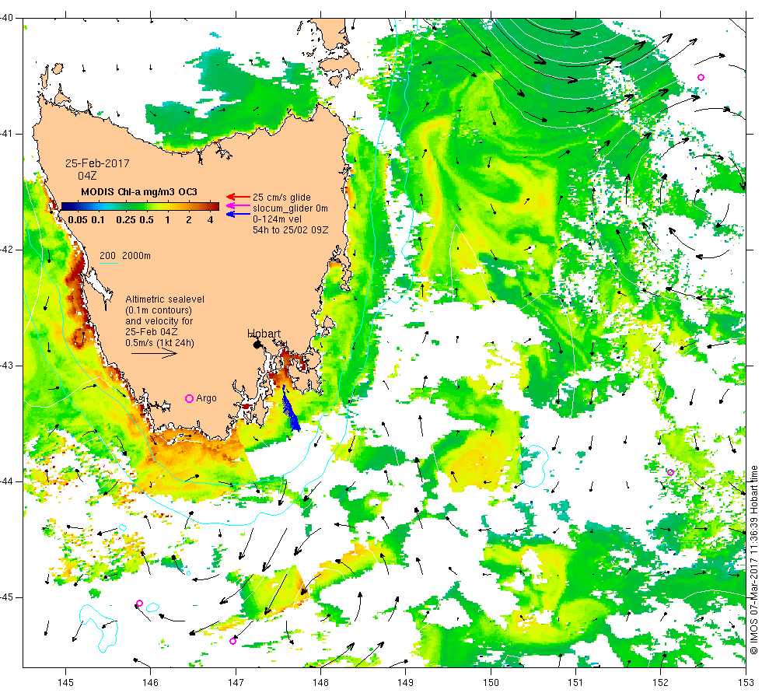Click the latitude axis label "-44"
The width and height of the screenshot is (762, 700).
click(7, 481)
